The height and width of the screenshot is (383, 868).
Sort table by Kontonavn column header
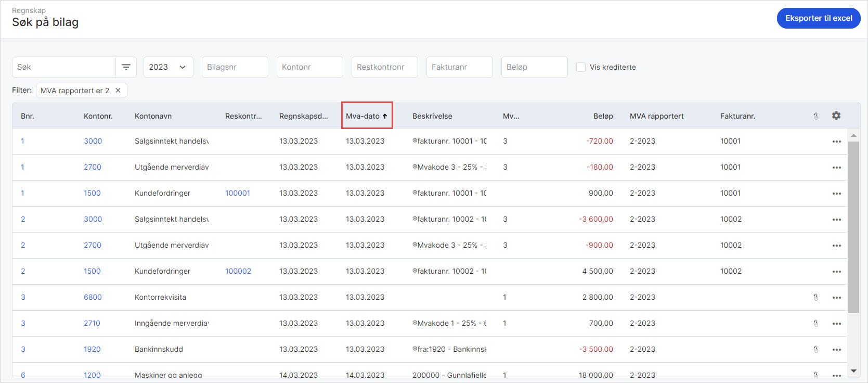coord(153,116)
